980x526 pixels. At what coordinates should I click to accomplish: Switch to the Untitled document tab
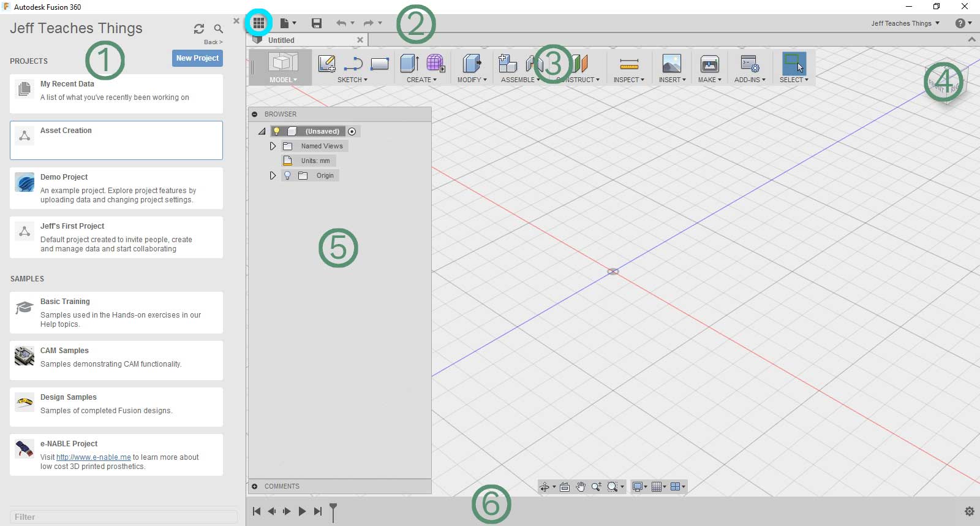coord(281,40)
